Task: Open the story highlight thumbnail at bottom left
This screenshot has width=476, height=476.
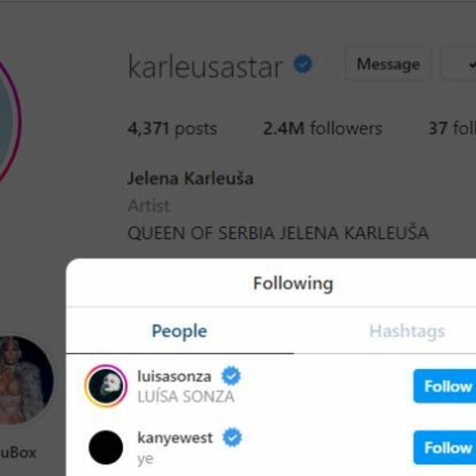Action: (x=26, y=380)
